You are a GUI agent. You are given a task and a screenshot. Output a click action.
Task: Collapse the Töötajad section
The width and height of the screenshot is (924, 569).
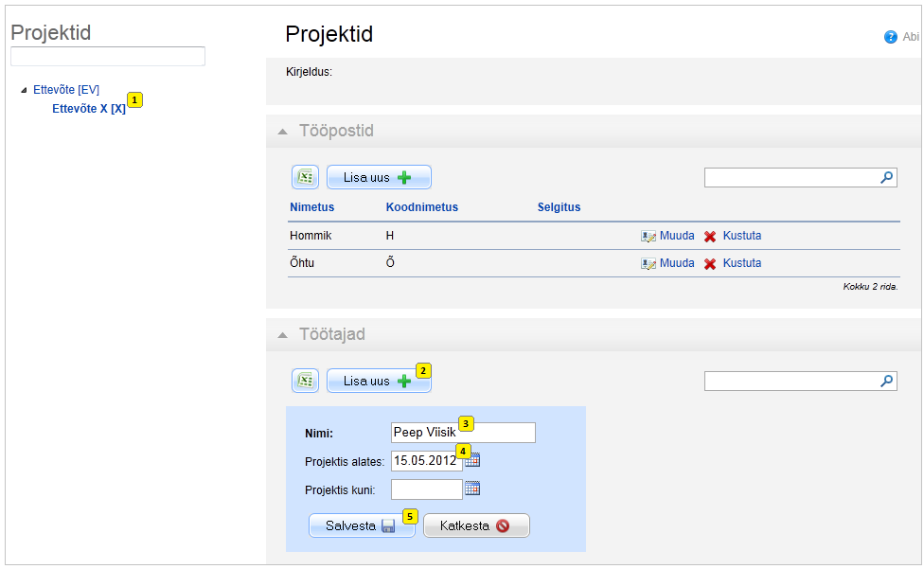point(283,335)
